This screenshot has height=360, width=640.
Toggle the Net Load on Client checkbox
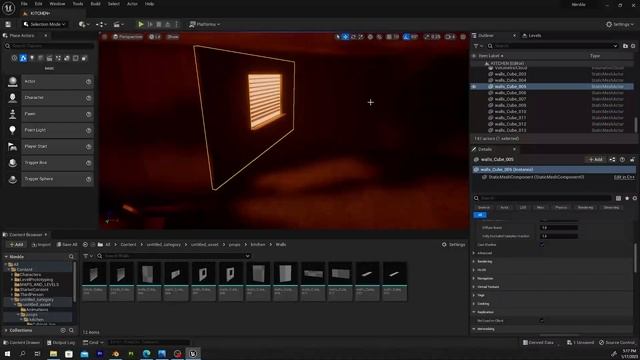pos(542,320)
